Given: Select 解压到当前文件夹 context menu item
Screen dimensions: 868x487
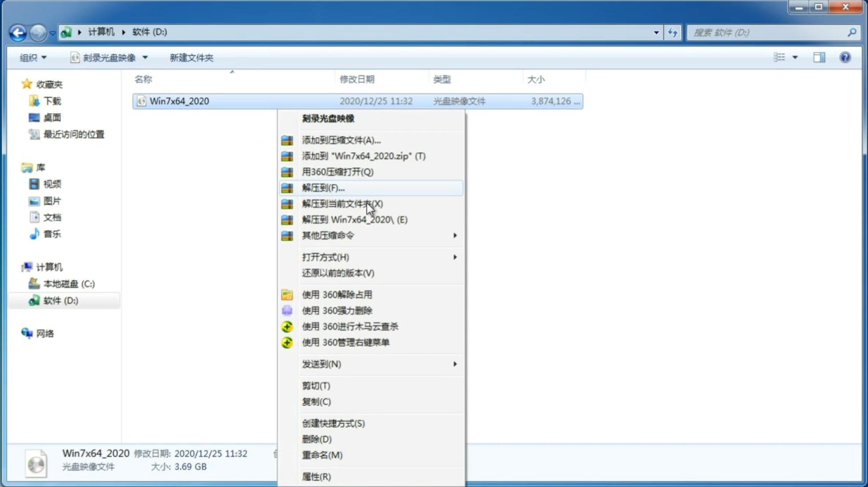Looking at the screenshot, I should tap(343, 203).
